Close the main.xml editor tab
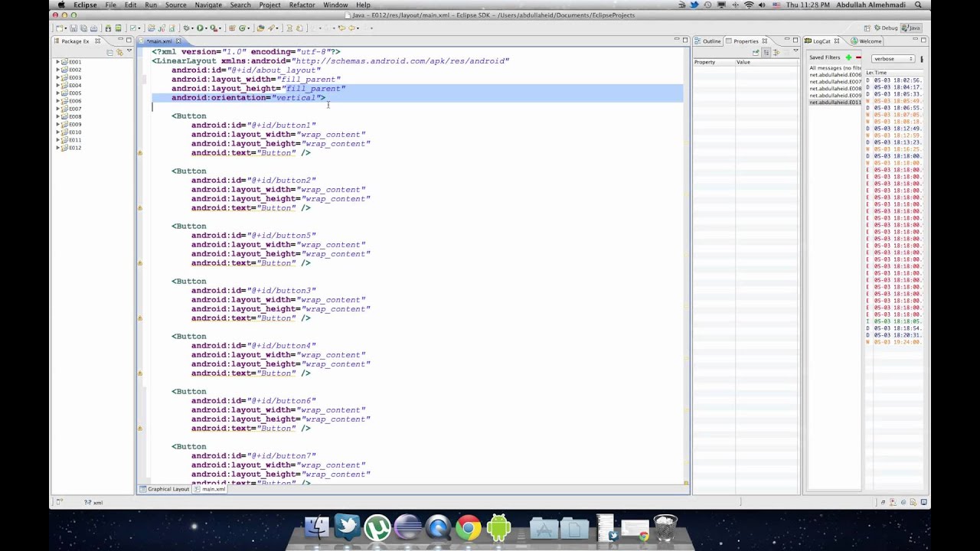The image size is (980, 551). click(x=178, y=41)
